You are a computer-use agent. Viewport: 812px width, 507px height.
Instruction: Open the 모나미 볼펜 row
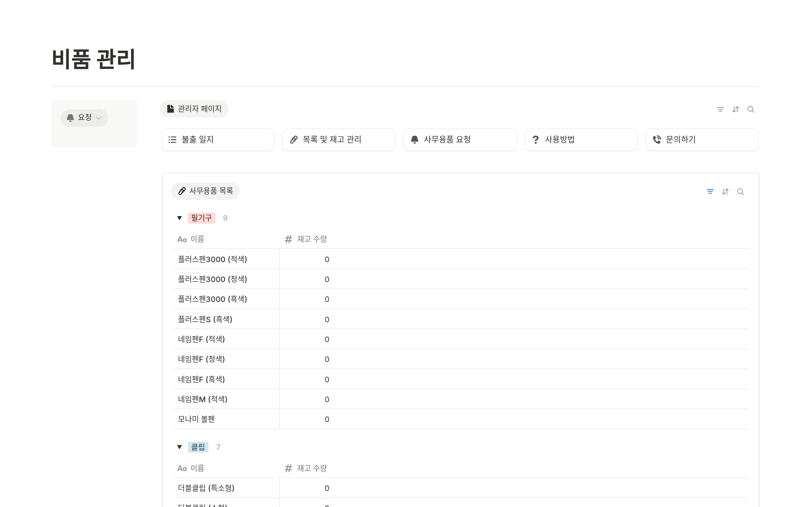197,419
